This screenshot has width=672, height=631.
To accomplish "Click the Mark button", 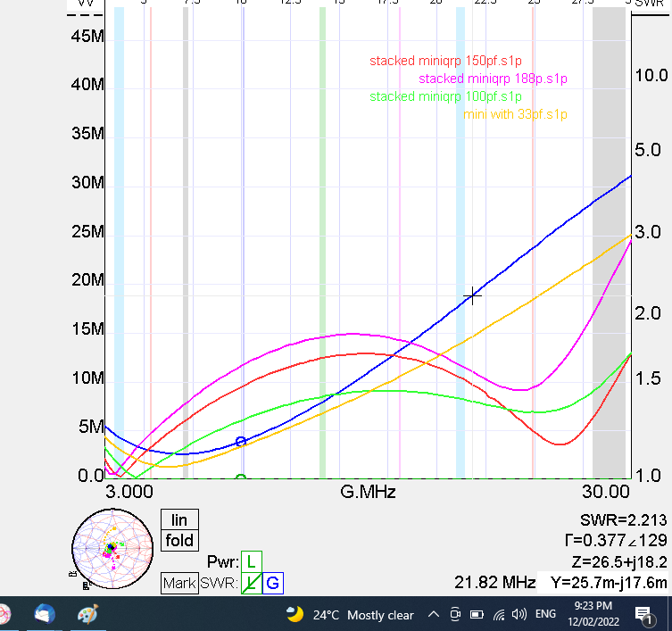I will click(179, 583).
